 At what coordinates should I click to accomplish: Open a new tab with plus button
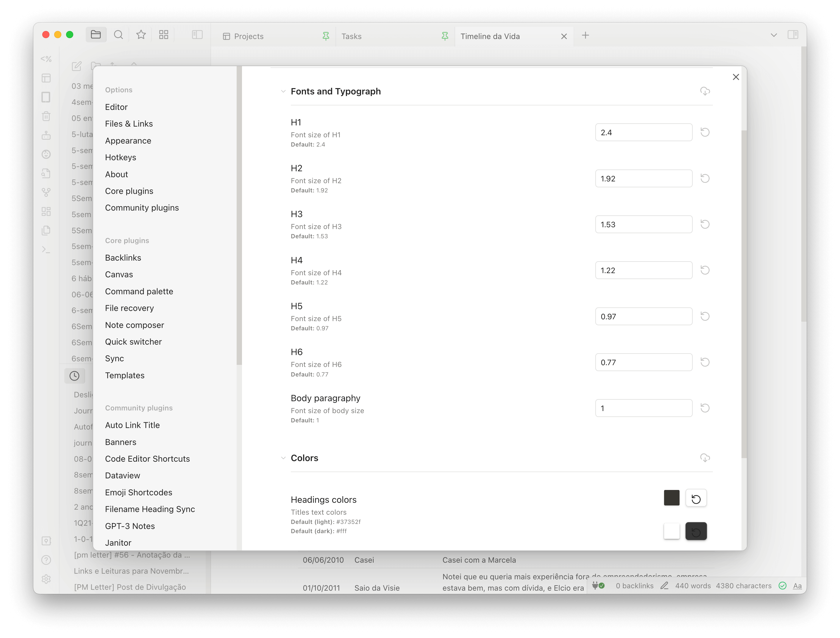585,35
